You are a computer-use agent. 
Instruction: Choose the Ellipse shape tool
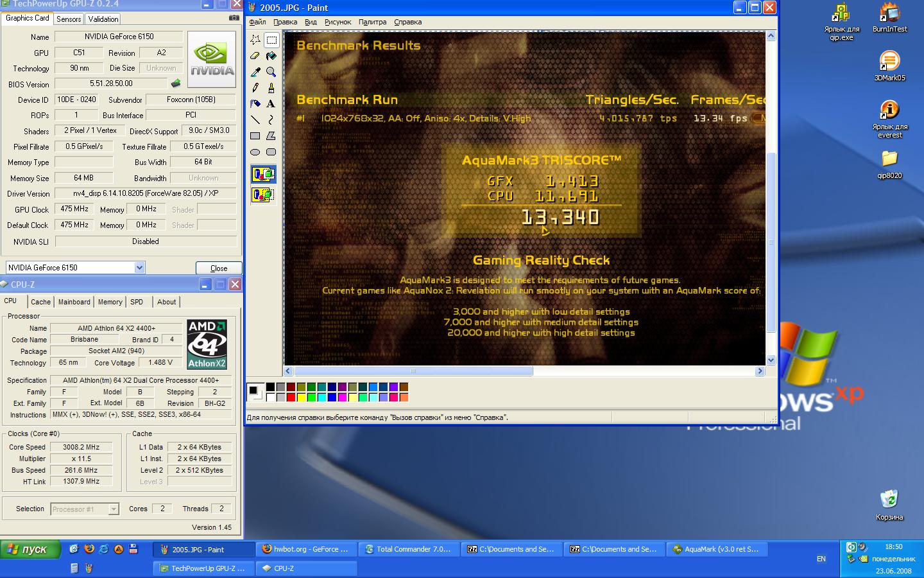click(x=255, y=152)
